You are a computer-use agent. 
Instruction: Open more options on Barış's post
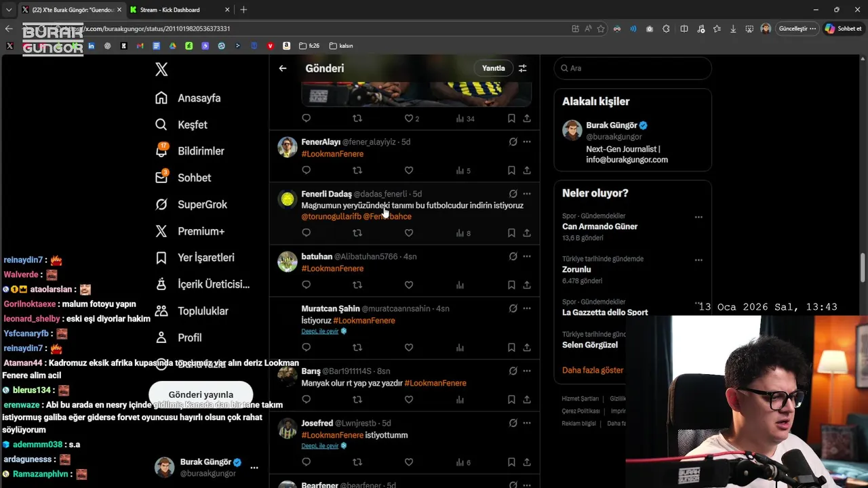click(x=527, y=371)
